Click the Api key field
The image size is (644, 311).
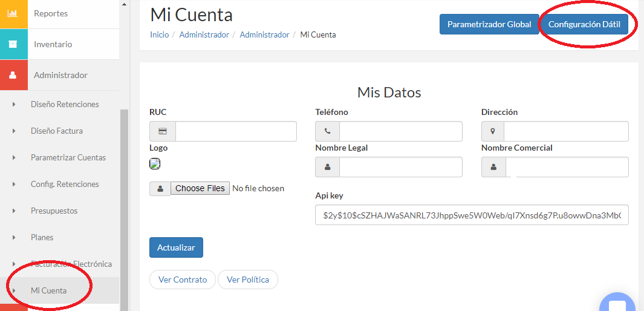point(472,215)
